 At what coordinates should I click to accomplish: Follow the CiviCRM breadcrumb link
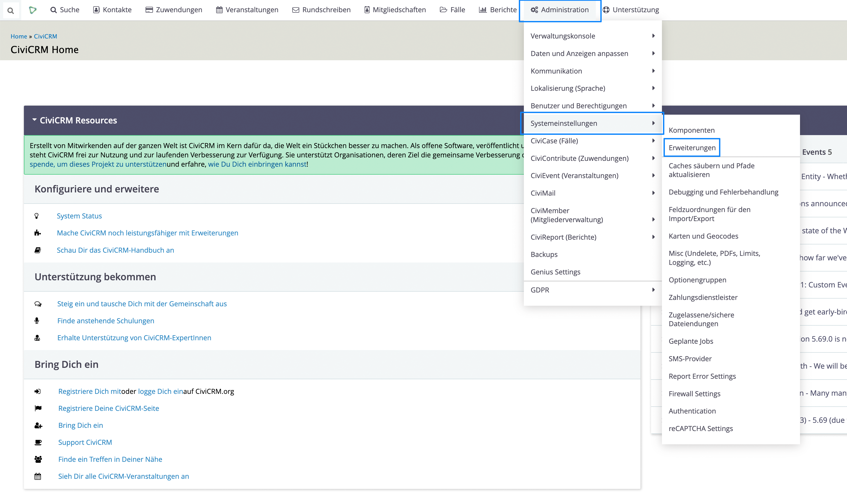[x=45, y=36]
